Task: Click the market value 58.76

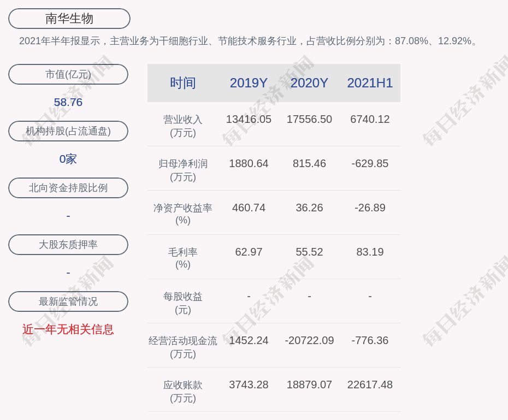Action: 68,102
